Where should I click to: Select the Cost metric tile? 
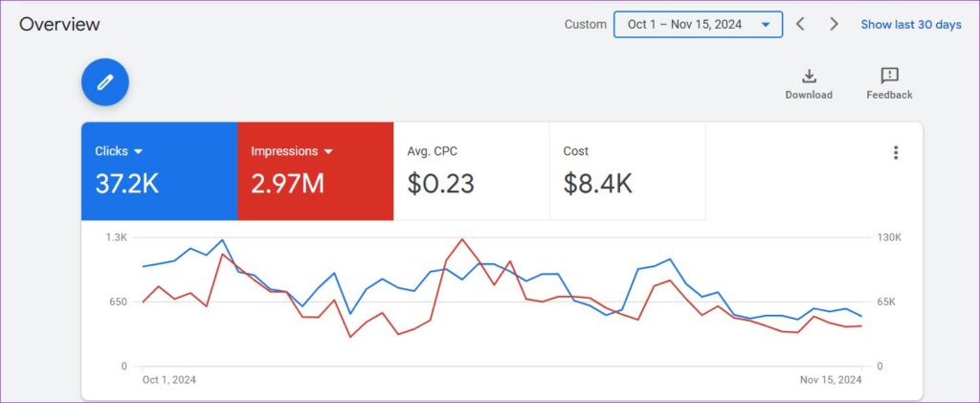point(627,171)
